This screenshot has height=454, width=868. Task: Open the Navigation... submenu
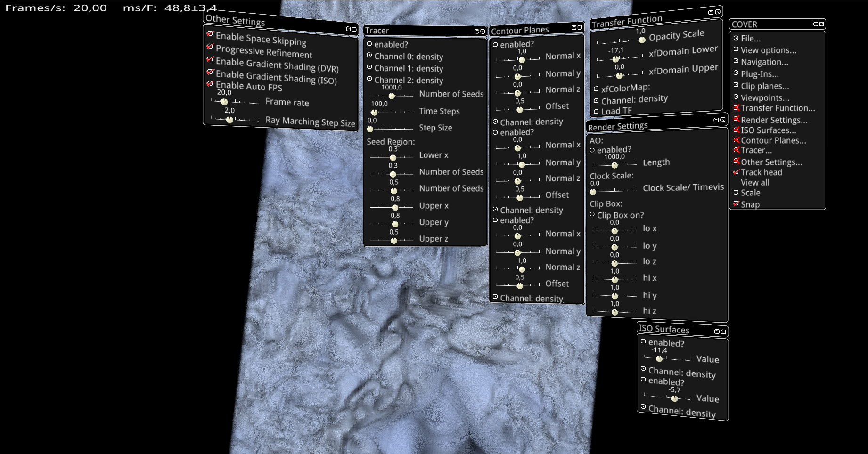pos(764,62)
